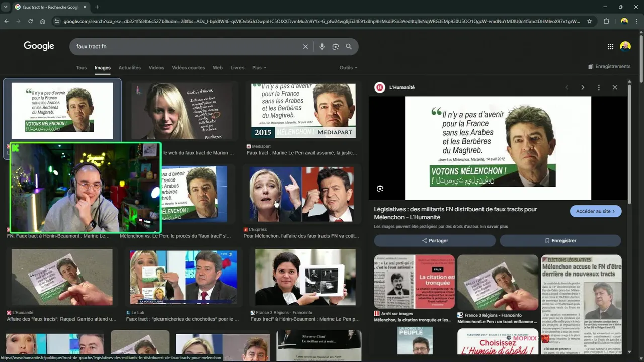This screenshot has height=362, width=644.
Task: Open the browser home page
Action: click(43, 21)
